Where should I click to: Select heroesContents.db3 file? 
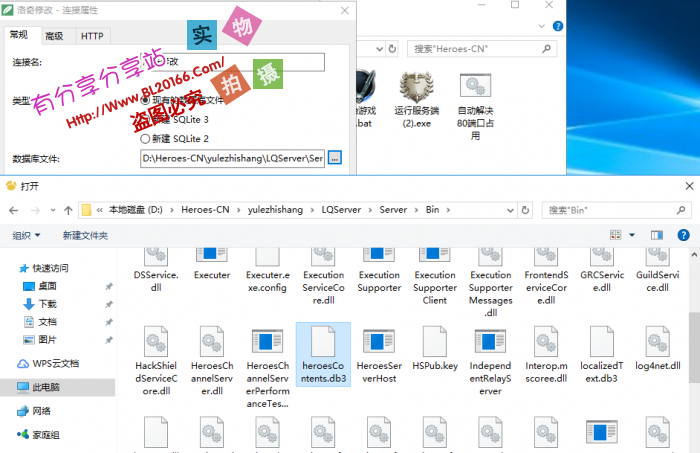coord(323,354)
